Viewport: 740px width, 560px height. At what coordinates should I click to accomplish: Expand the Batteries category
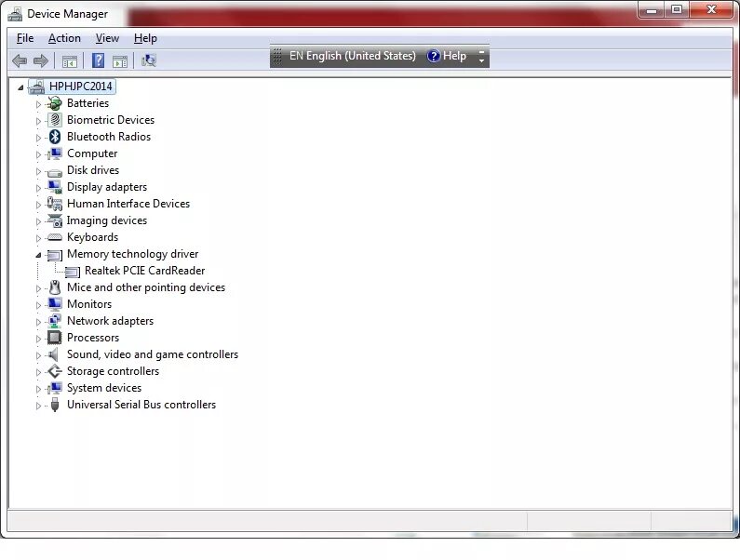click(x=39, y=104)
